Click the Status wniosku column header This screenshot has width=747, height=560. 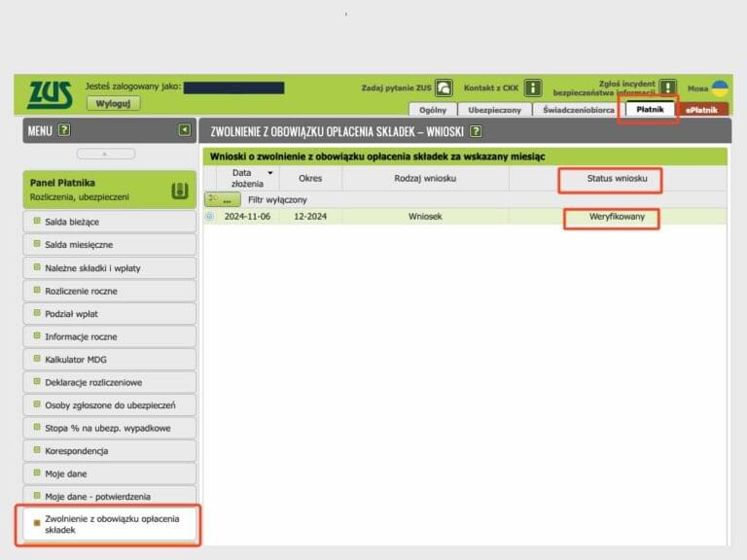tap(610, 179)
